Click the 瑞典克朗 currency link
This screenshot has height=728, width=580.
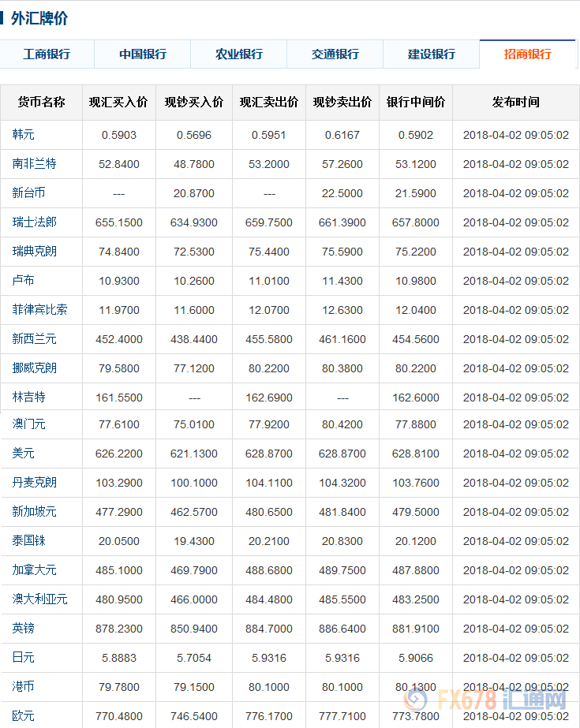click(x=35, y=251)
